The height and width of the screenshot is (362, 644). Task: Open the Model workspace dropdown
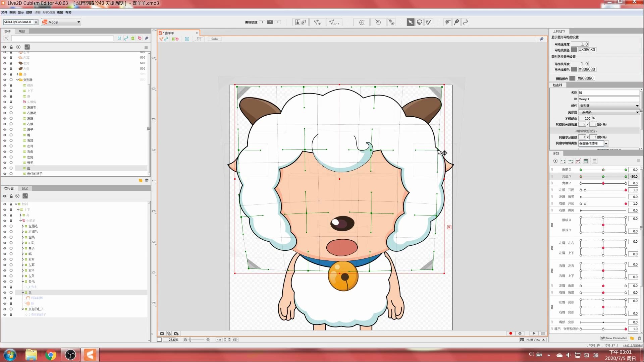tap(61, 22)
